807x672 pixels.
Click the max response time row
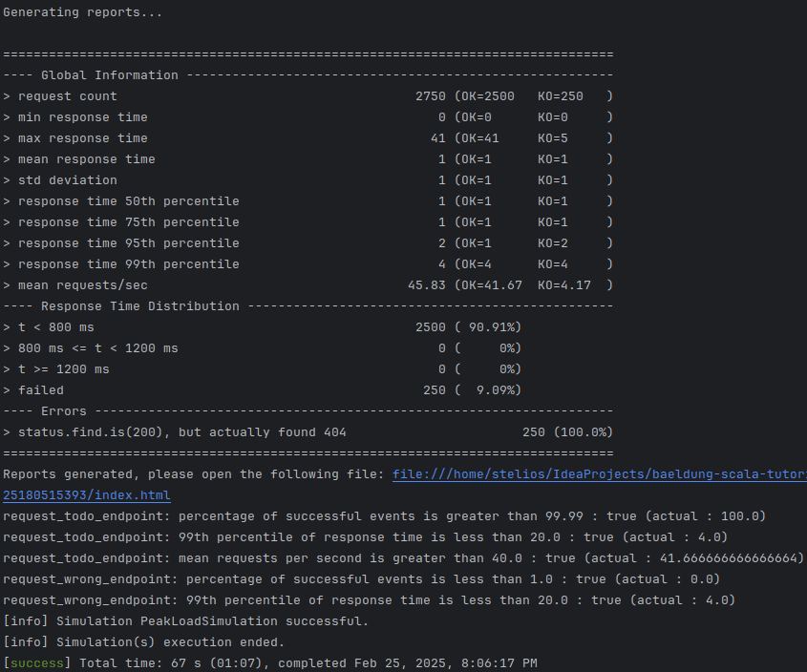[x=83, y=138]
